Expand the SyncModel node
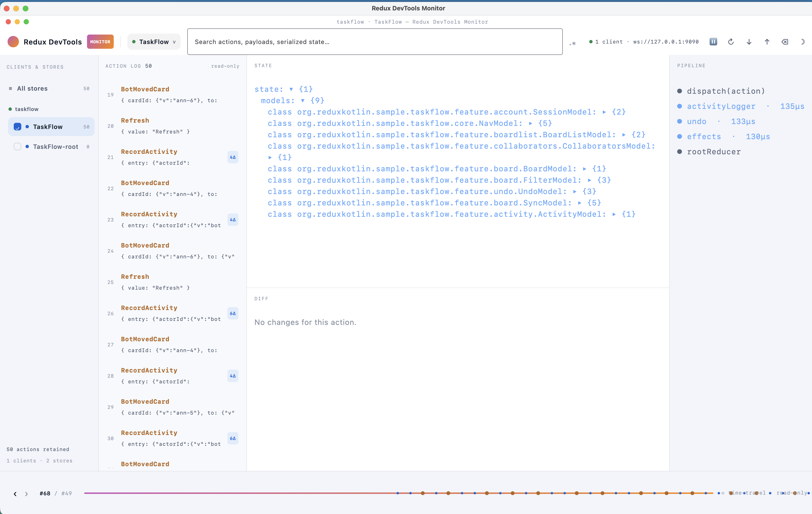 coord(579,203)
